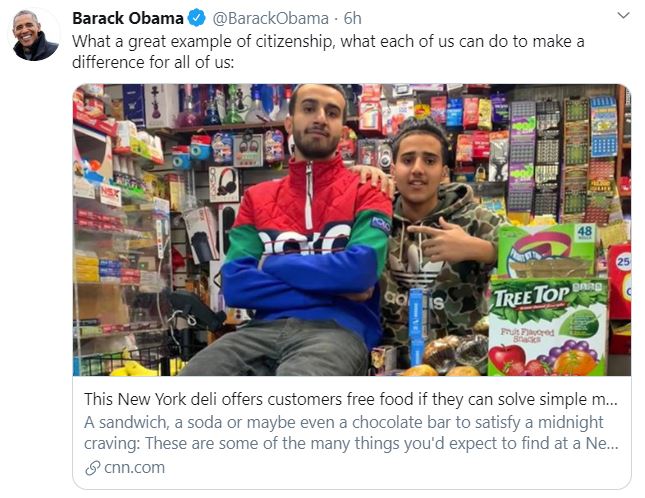Open the deli photo in link card
The height and width of the screenshot is (498, 645).
(x=352, y=230)
